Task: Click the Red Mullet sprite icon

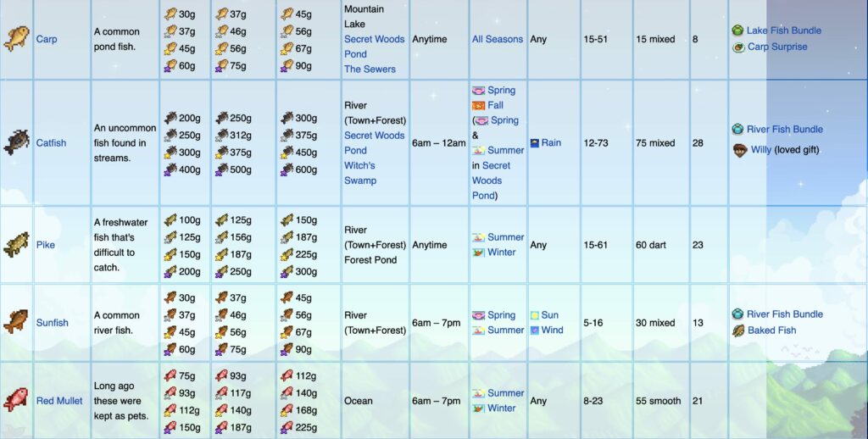Action: tap(17, 400)
